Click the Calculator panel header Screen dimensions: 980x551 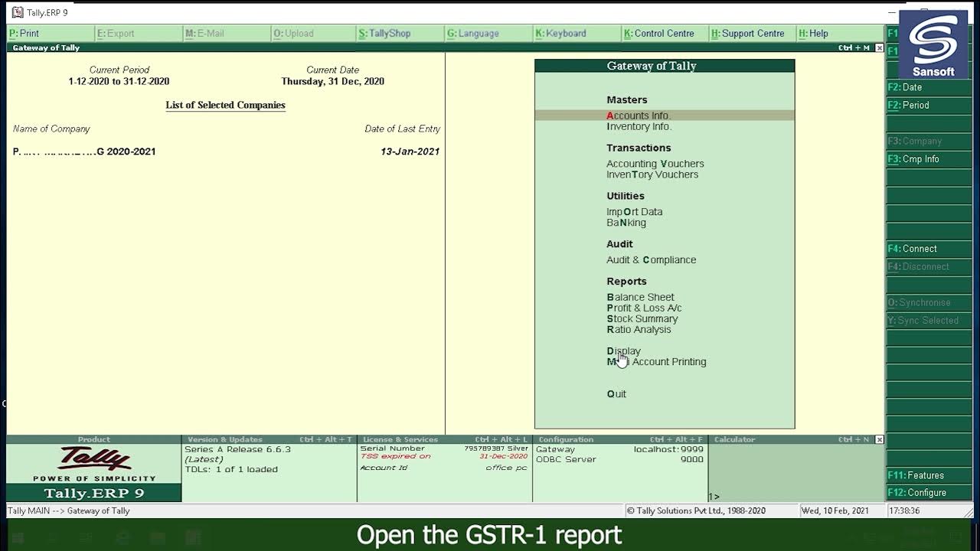791,439
